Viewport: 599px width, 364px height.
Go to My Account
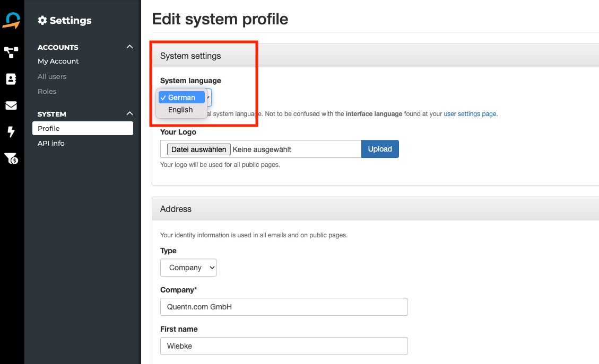click(x=58, y=61)
